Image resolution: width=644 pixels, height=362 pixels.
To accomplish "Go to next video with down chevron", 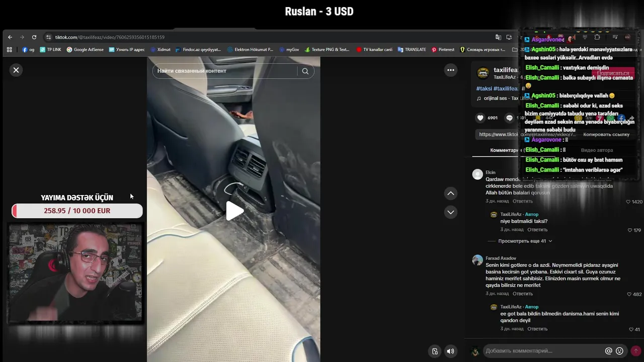I will click(x=451, y=212).
